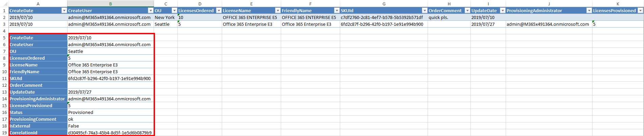Open the ProvisioningAdministrator filter dropdown

[589, 11]
